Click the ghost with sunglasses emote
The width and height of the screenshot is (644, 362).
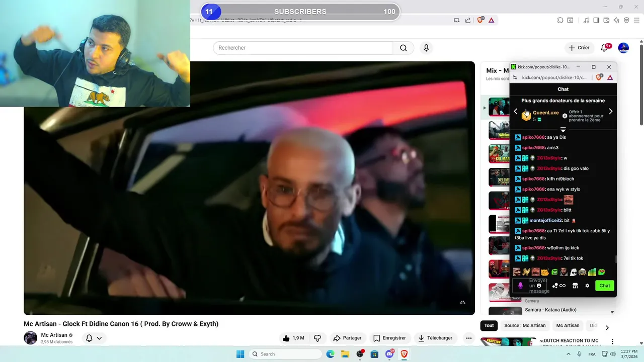(x=573, y=272)
